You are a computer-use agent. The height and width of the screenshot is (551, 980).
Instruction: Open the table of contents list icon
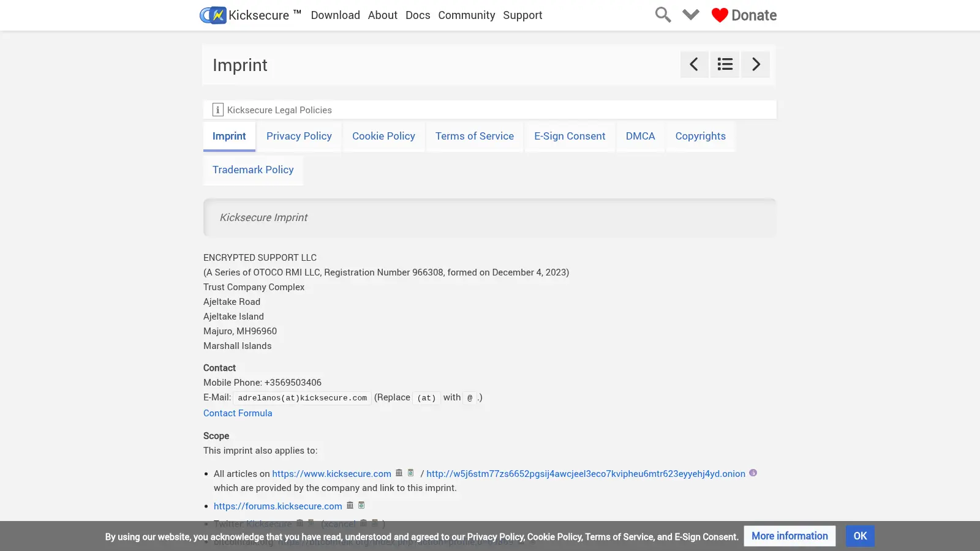click(725, 64)
